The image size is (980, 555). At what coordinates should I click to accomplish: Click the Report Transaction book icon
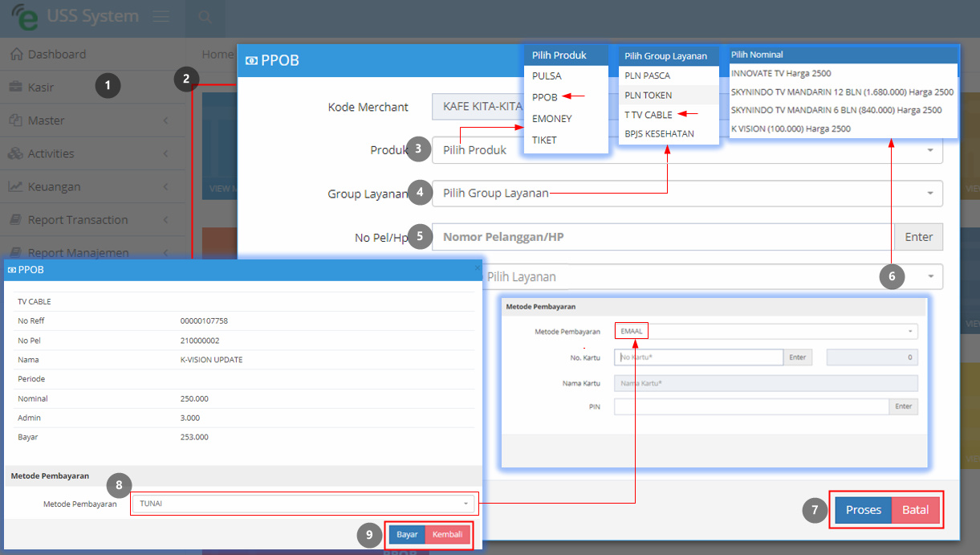(16, 220)
